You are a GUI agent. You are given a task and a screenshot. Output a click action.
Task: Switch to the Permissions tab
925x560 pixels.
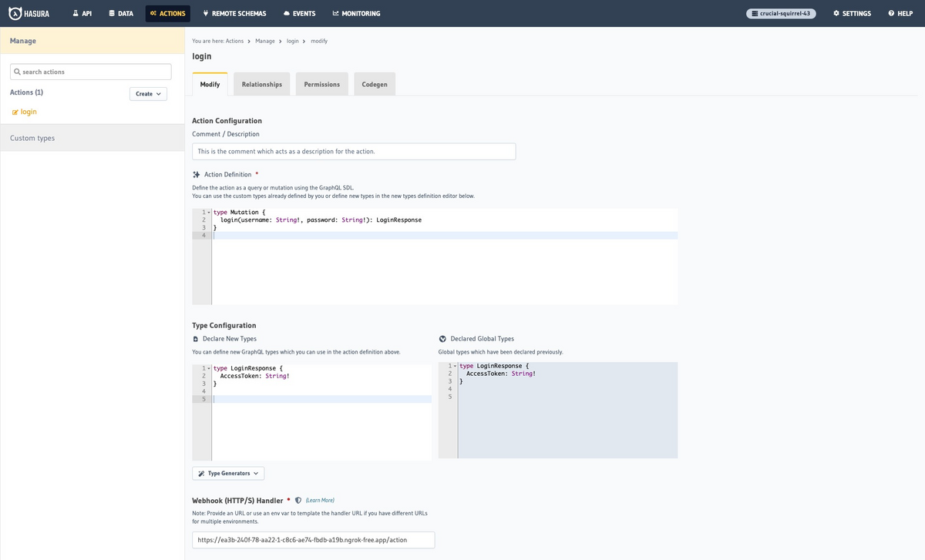pyautogui.click(x=321, y=84)
